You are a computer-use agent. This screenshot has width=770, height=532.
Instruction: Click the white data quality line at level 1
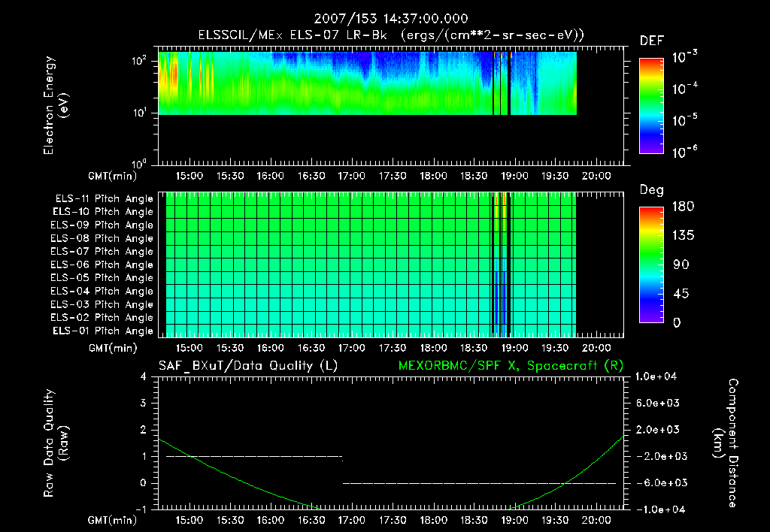(x=254, y=457)
